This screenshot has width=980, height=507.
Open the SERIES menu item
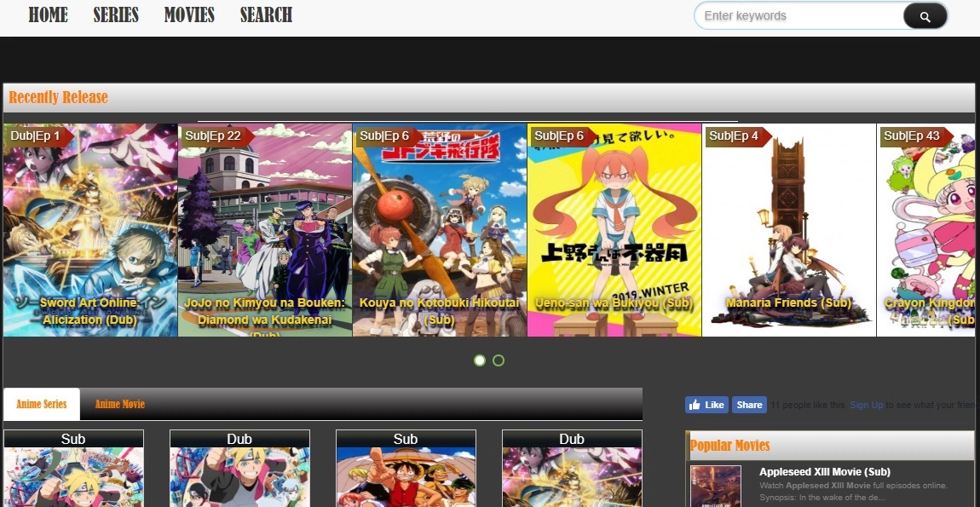click(x=116, y=15)
